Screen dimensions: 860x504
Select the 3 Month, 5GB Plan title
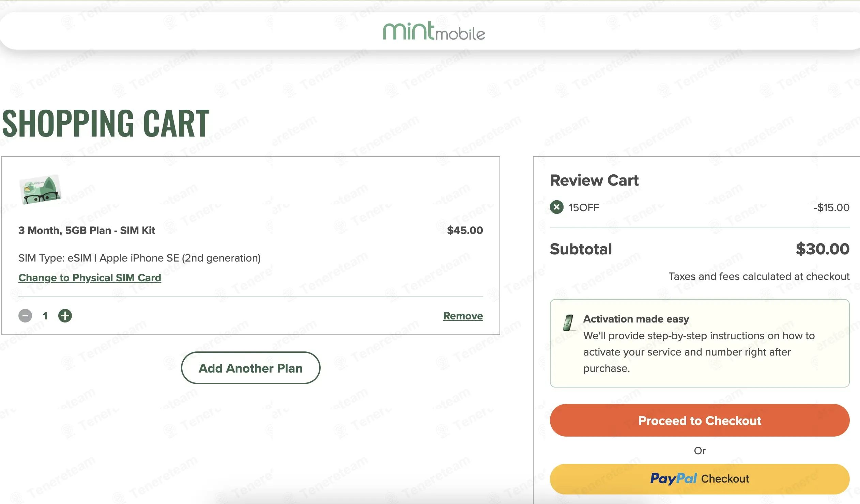tap(87, 231)
